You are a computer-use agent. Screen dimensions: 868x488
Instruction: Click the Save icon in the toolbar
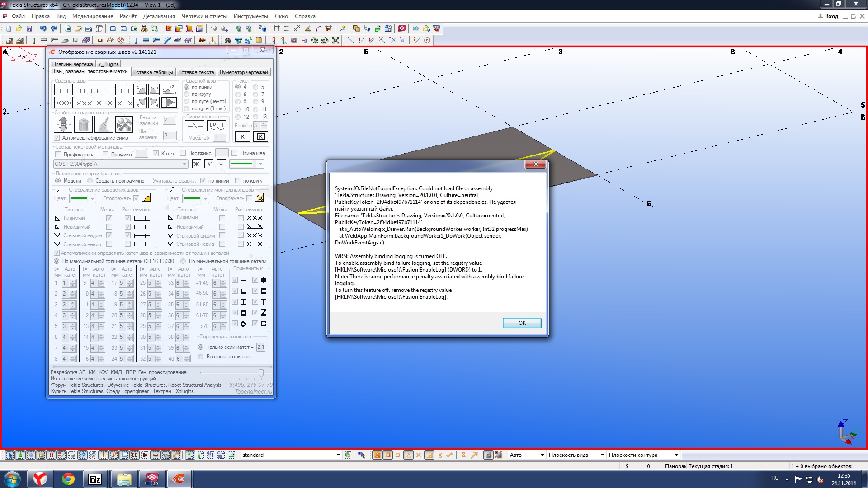point(29,28)
